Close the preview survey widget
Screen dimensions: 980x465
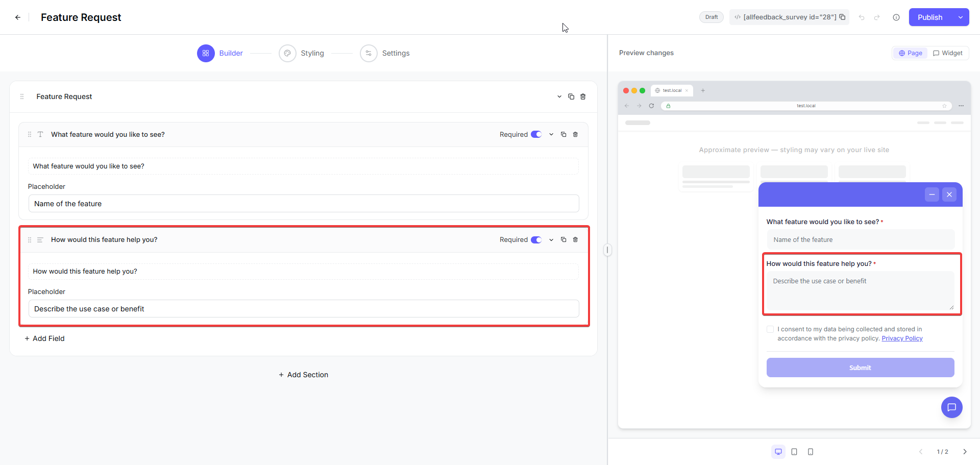point(949,194)
